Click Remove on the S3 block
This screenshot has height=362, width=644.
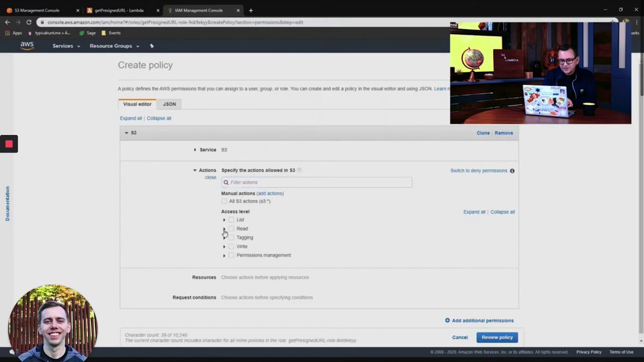504,133
